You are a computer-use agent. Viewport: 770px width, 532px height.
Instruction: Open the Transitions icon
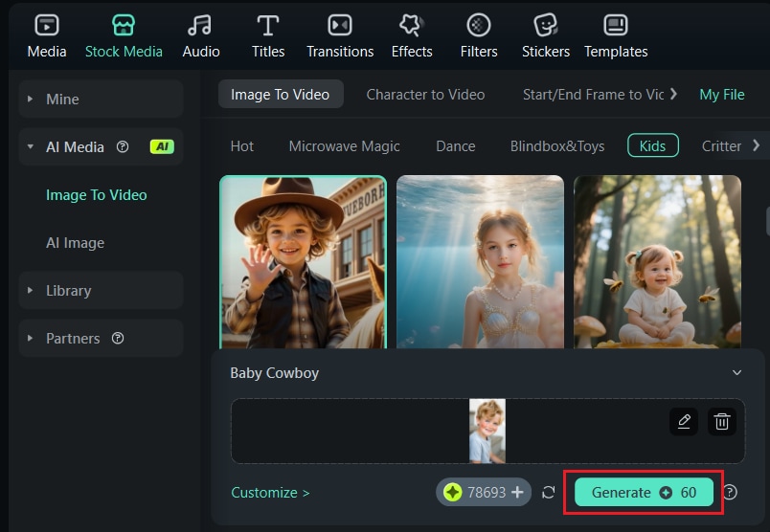(340, 25)
